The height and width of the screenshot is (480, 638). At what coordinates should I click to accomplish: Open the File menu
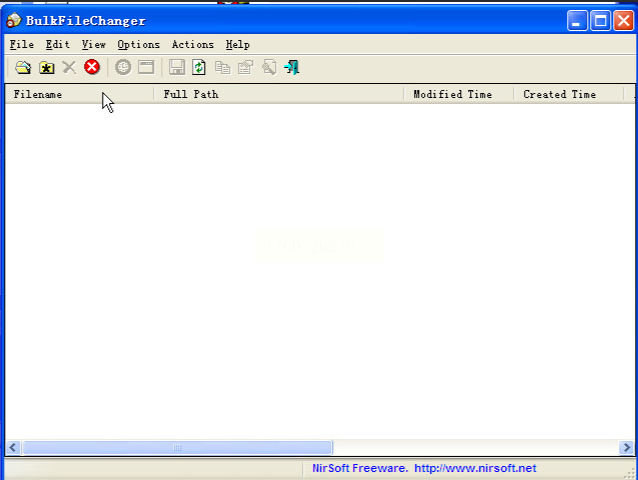tap(22, 44)
